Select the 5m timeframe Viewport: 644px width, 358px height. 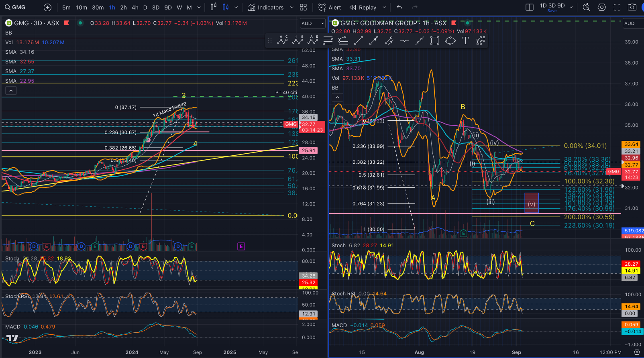[x=66, y=7]
